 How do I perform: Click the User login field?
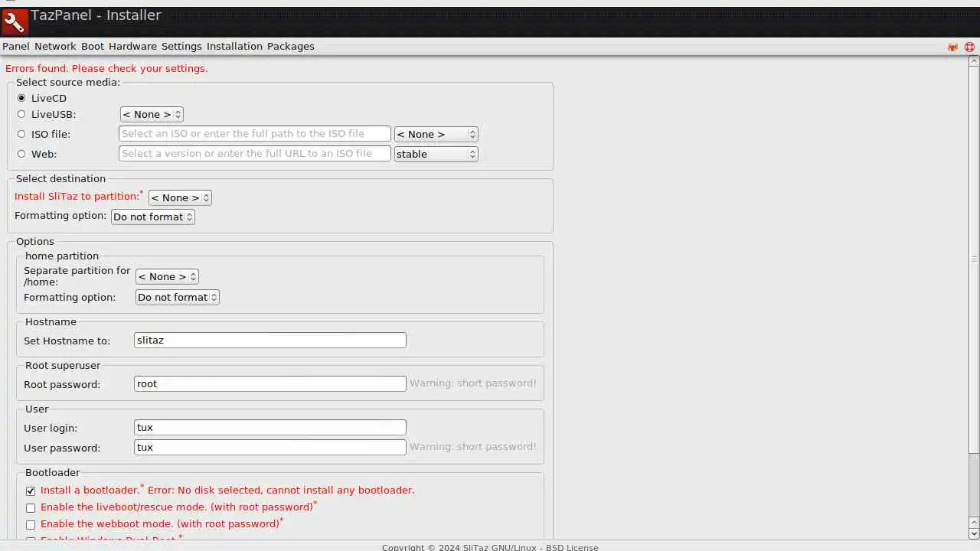(270, 428)
